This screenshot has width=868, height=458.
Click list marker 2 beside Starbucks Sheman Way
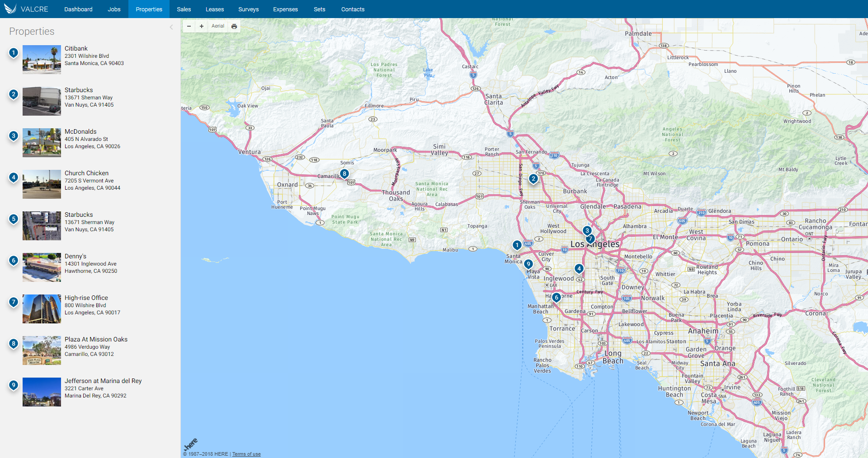click(x=14, y=94)
